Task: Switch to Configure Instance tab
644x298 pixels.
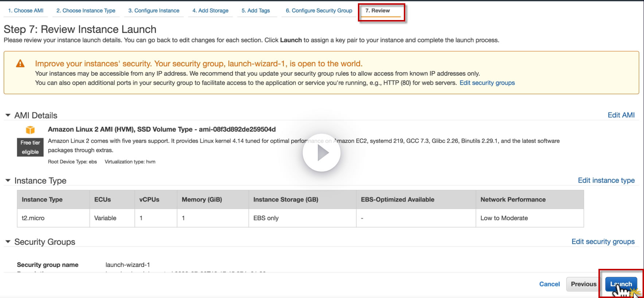Action: 154,11
